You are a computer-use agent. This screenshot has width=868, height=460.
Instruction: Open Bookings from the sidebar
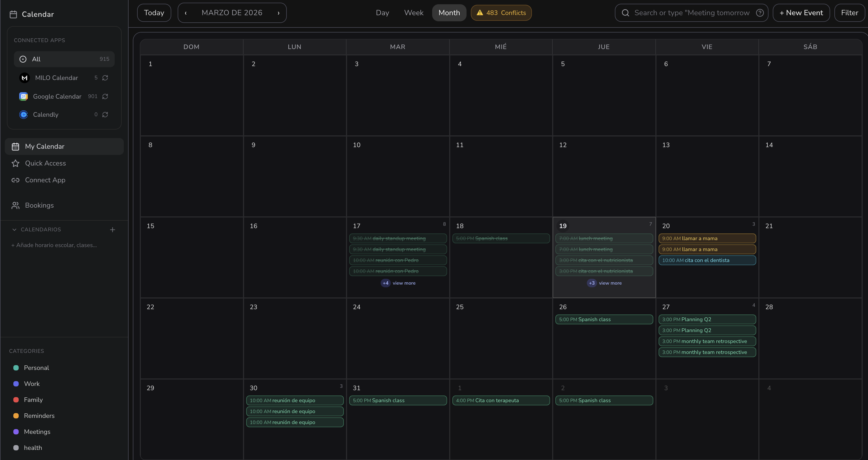(x=39, y=205)
